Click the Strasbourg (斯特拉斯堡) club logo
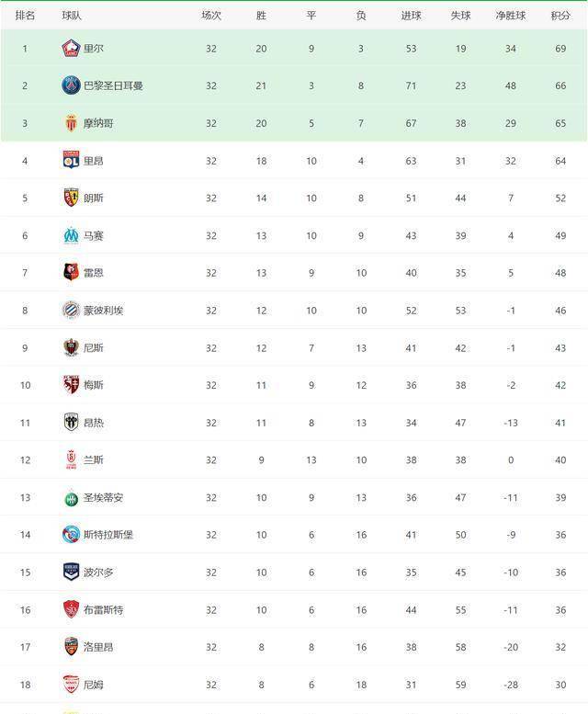Viewport: 588px width, 714px height. click(x=71, y=534)
